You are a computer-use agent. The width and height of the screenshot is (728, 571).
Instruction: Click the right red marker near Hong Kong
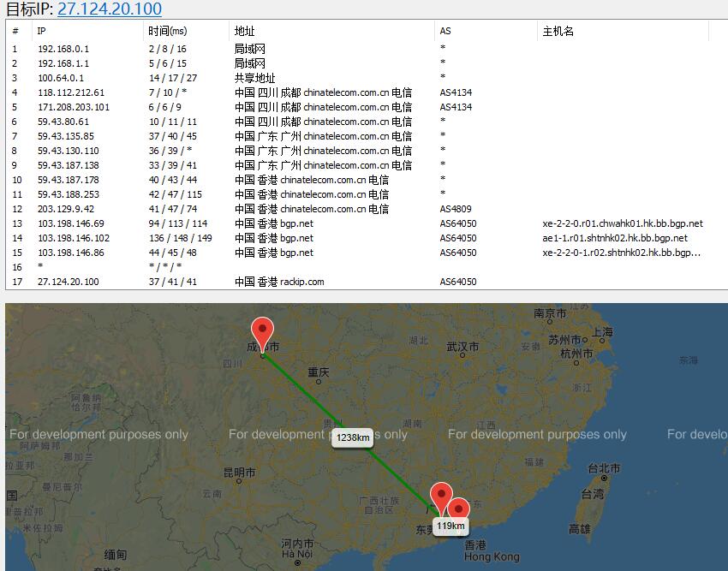point(460,510)
